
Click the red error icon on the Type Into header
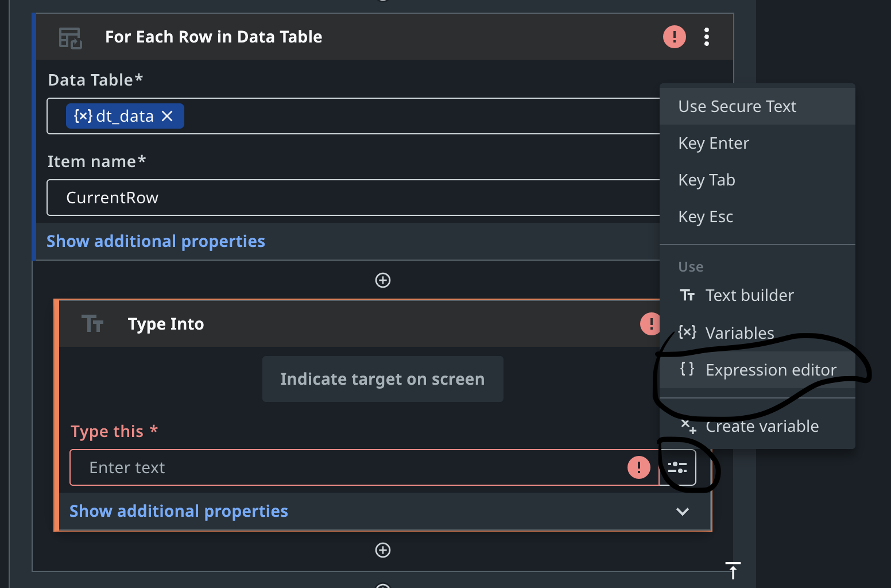(650, 324)
